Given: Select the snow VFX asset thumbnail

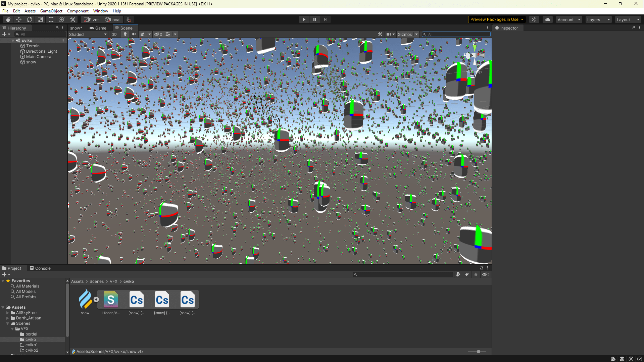Looking at the screenshot, I should point(85,299).
